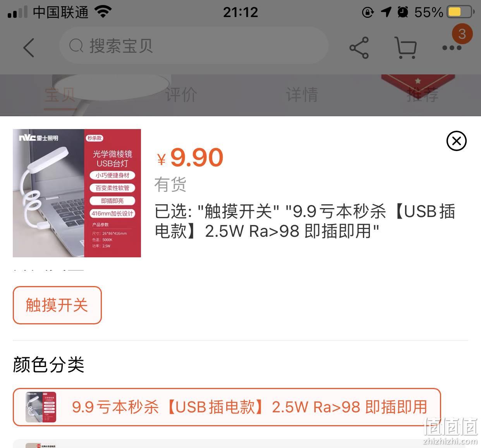This screenshot has width=481, height=448.
Task: Enlarge the NVC USB lamp product image
Action: pyautogui.click(x=77, y=193)
